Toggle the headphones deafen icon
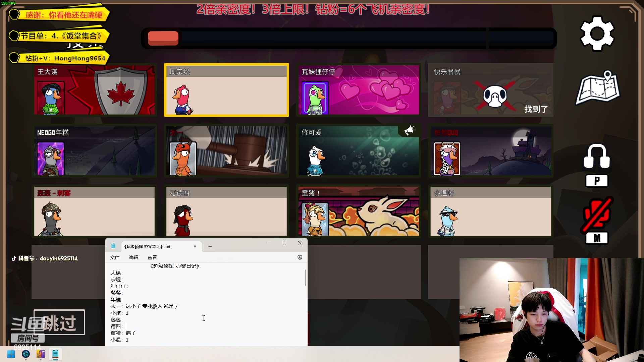Screen dimensions: 644x362 597,157
